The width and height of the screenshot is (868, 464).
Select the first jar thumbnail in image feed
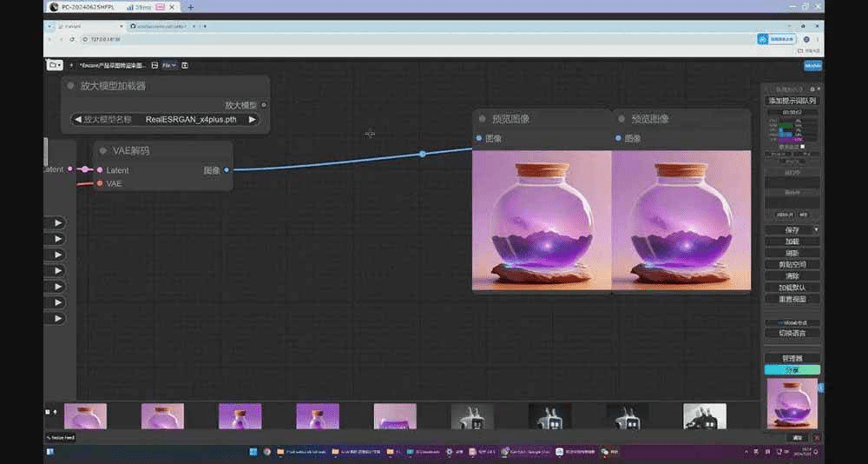[85, 416]
